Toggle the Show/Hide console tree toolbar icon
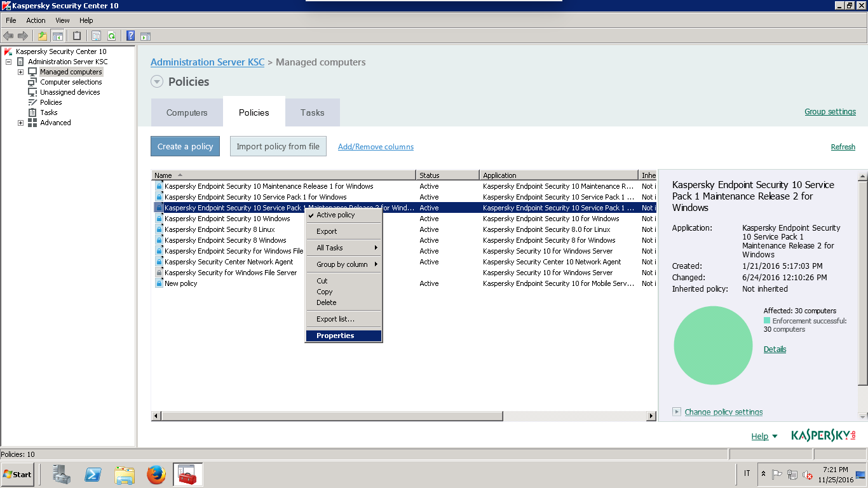868x488 pixels. pos(58,36)
